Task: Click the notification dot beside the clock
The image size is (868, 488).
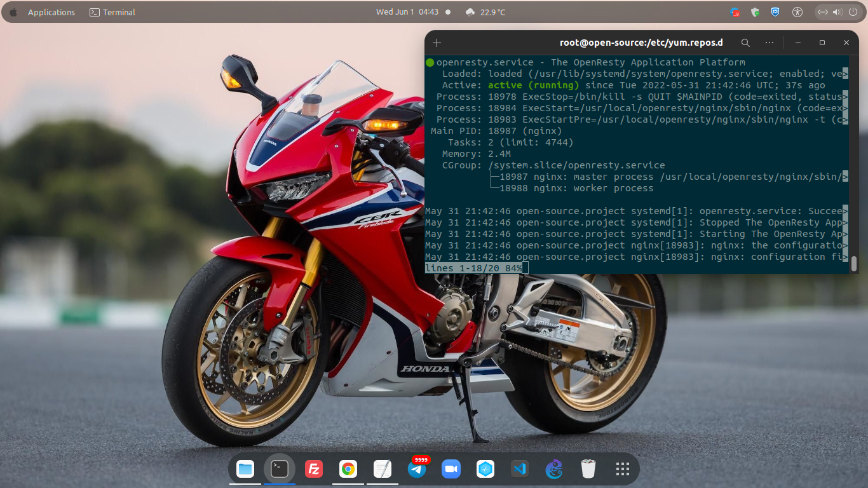Action: pos(448,12)
